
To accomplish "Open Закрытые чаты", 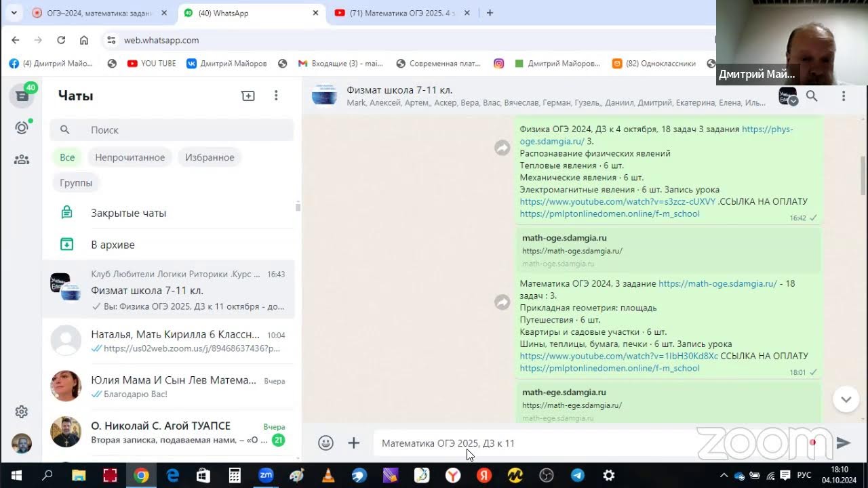I will point(169,213).
